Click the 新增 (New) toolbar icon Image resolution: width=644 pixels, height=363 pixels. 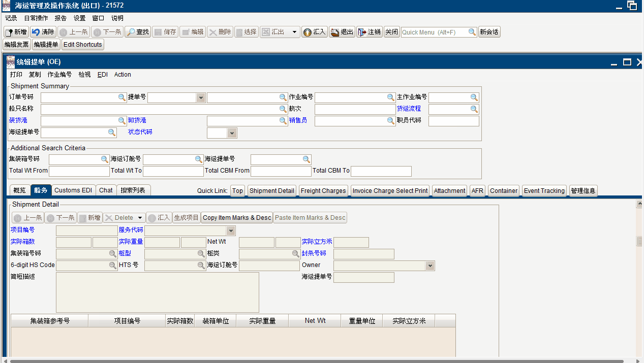point(9,32)
